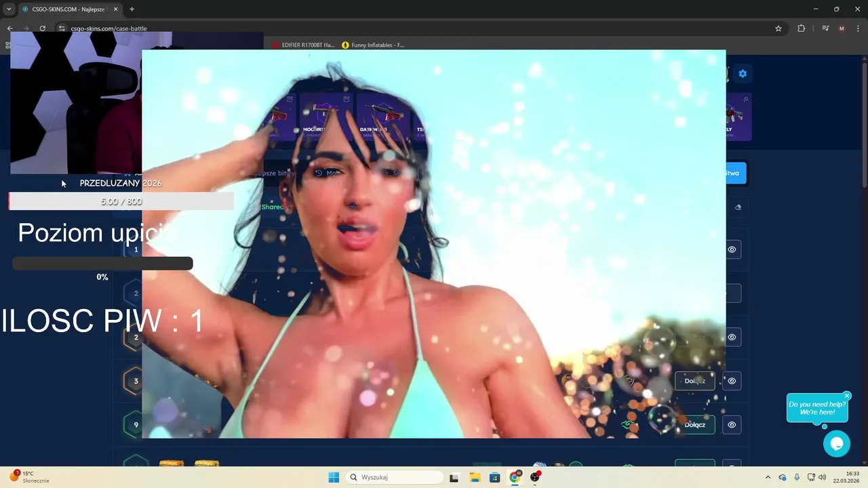Click the webcam overlay thumbnail
This screenshot has width=868, height=488.
click(x=76, y=103)
